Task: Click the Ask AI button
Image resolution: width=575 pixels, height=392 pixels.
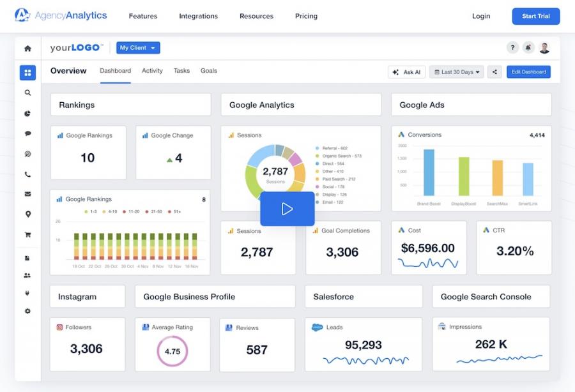Action: click(407, 72)
